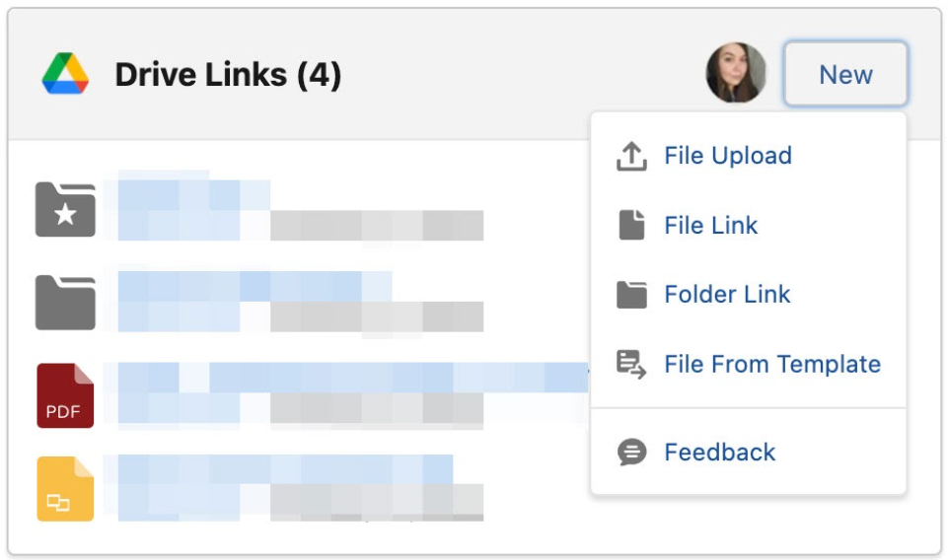Viewport: 948px width, 560px height.
Task: Click the red PDF file icon
Action: tap(65, 395)
